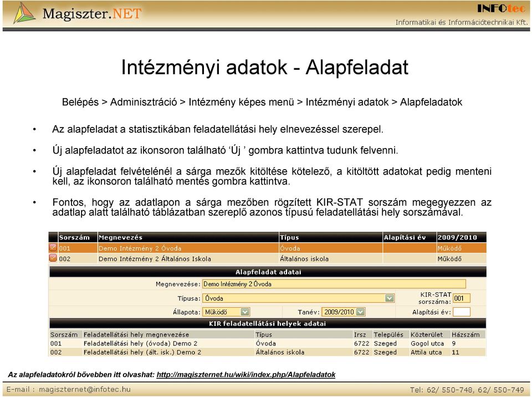
Task: Click the red icon in row 001
Action: click(53, 248)
